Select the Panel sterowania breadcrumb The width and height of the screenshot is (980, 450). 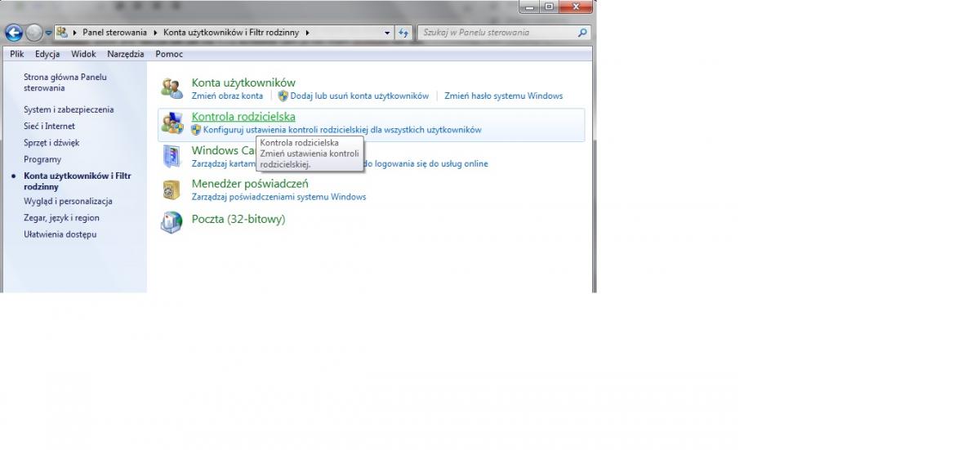pyautogui.click(x=115, y=33)
